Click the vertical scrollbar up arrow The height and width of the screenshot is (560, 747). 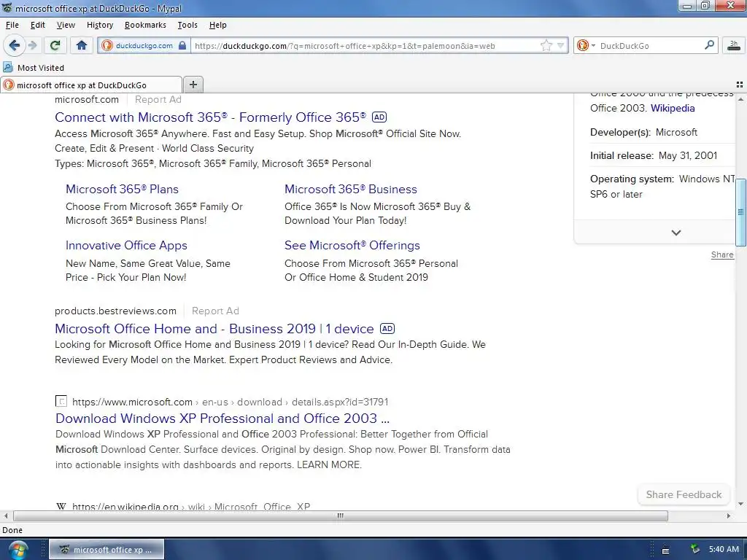(x=740, y=98)
